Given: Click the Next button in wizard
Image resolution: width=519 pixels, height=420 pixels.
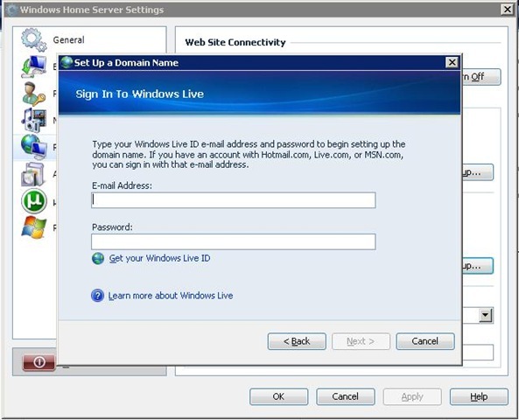Looking at the screenshot, I should (x=361, y=341).
